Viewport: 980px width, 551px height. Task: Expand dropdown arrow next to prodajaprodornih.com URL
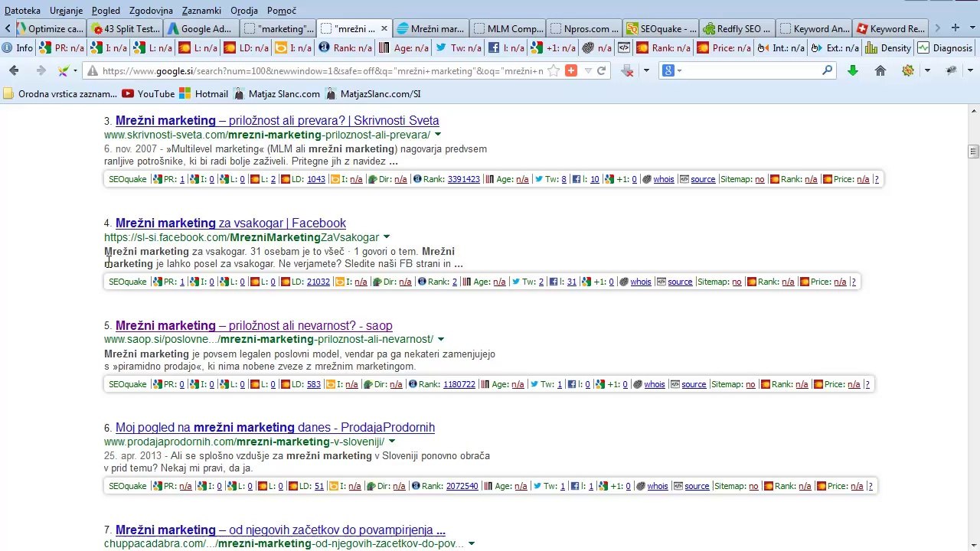coord(391,442)
